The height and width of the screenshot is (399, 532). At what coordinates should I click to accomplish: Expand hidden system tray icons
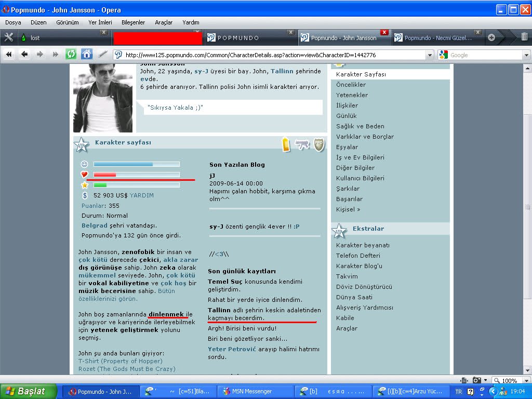[x=494, y=392]
